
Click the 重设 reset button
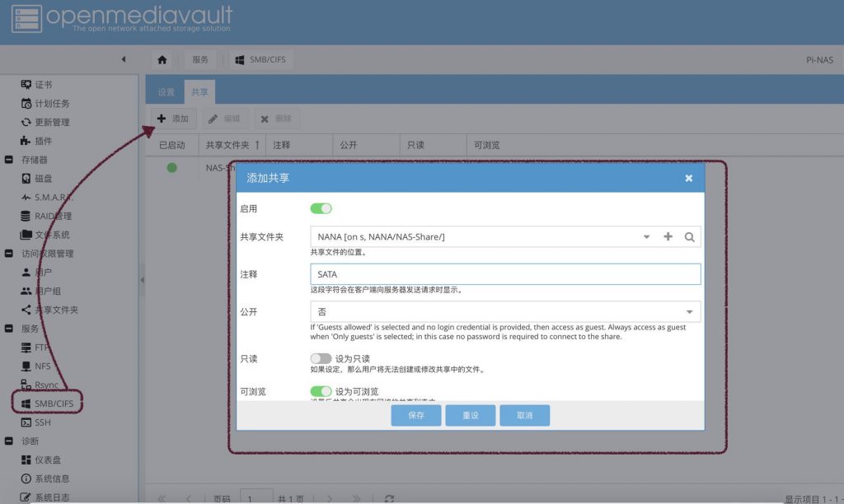tap(471, 415)
